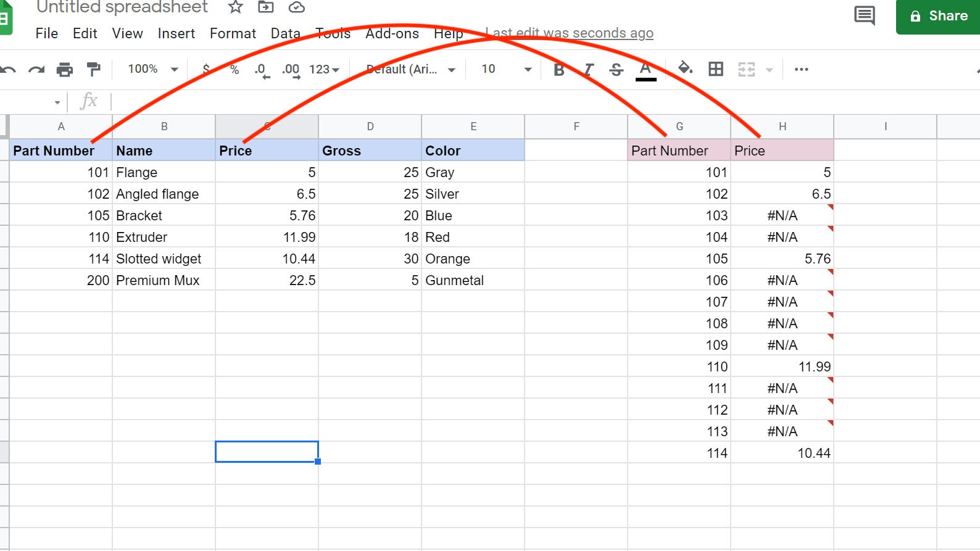Click the Move to folder icon
Screen dimensions: 980x551
pyautogui.click(x=266, y=7)
